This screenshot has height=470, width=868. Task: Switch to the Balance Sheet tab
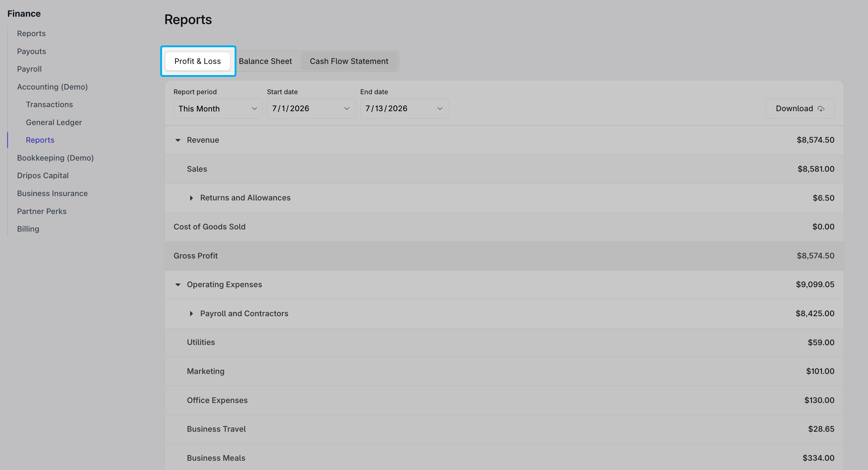click(x=265, y=61)
